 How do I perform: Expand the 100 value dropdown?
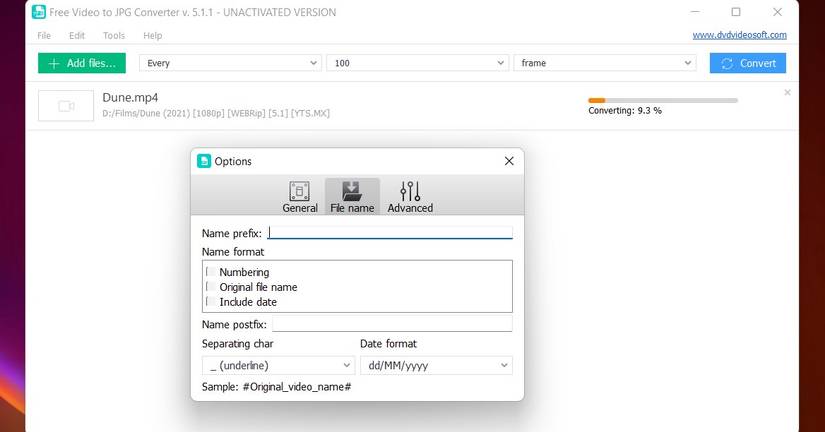[417, 63]
